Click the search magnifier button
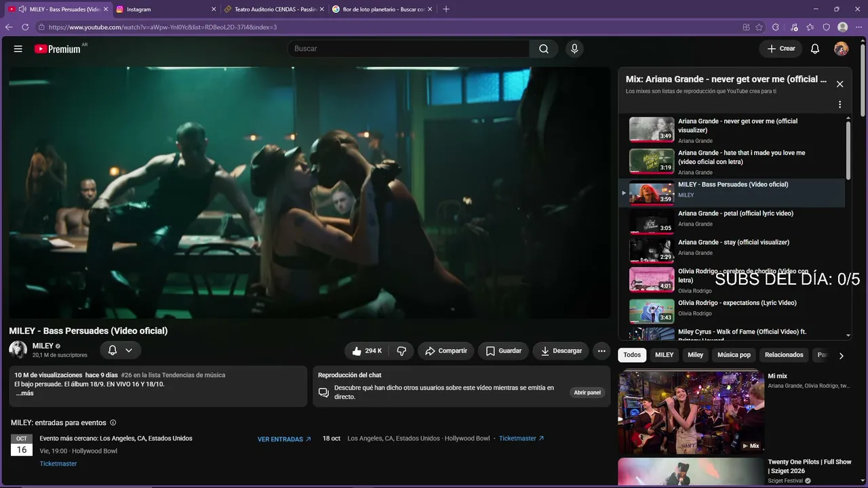Screen dimensions: 868x488 point(544,49)
